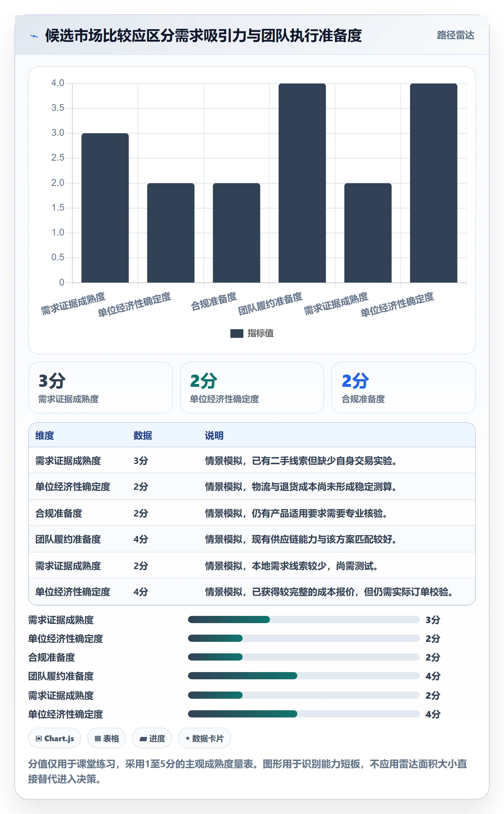Click the Chart.js tag icon
The height and width of the screenshot is (814, 504).
point(39,739)
